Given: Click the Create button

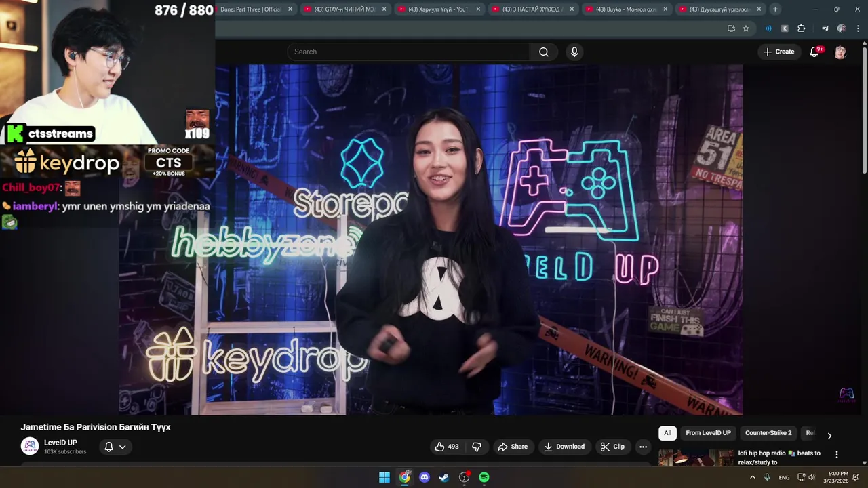Looking at the screenshot, I should 778,52.
